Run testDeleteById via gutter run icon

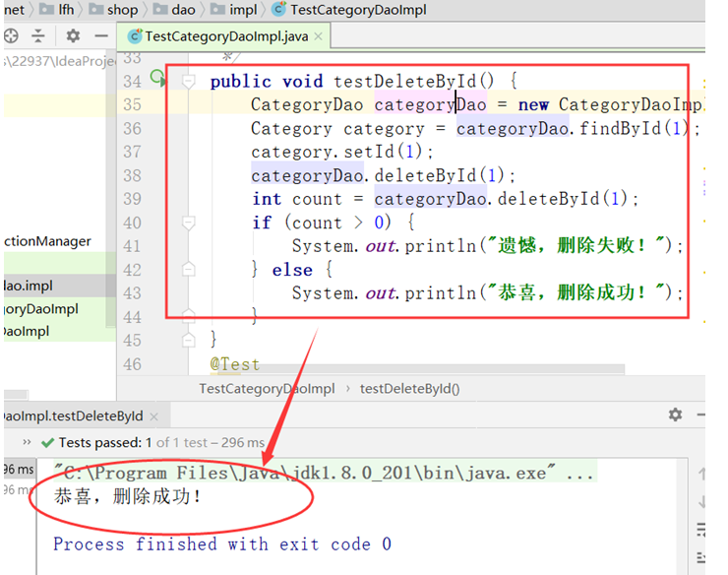tap(157, 78)
